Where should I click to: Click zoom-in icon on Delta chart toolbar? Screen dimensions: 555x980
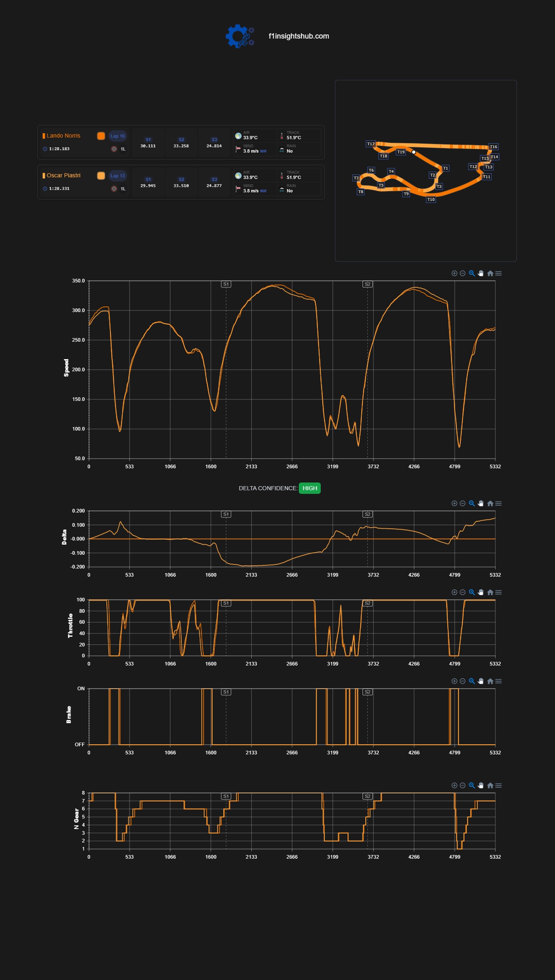[x=454, y=503]
